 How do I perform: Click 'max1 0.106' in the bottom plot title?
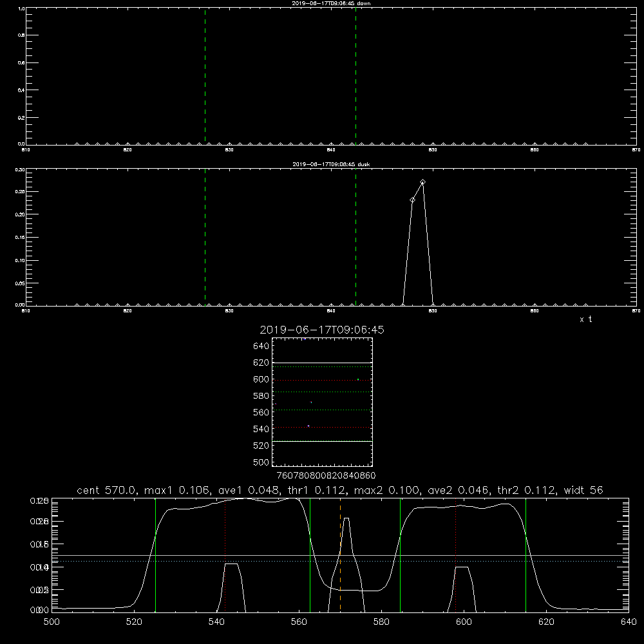pos(178,490)
